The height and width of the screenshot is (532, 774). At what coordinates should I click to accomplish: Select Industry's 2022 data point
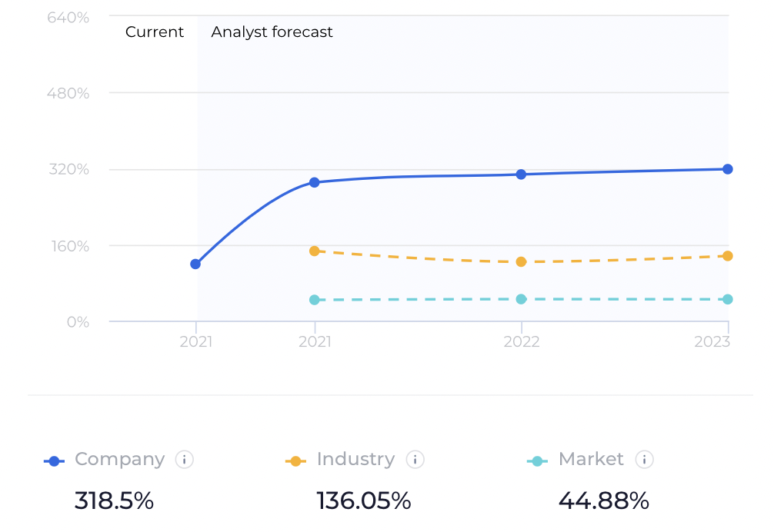(521, 261)
